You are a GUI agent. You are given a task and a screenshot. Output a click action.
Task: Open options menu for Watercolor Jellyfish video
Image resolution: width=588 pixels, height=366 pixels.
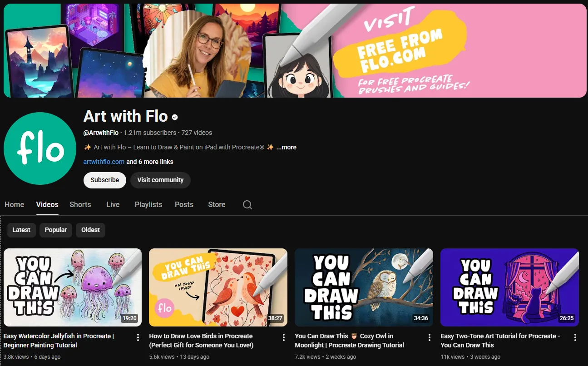pos(138,337)
